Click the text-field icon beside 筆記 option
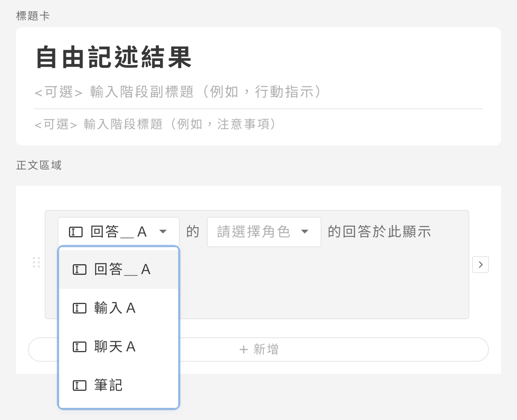Screen dimensions: 517x420 [x=80, y=386]
